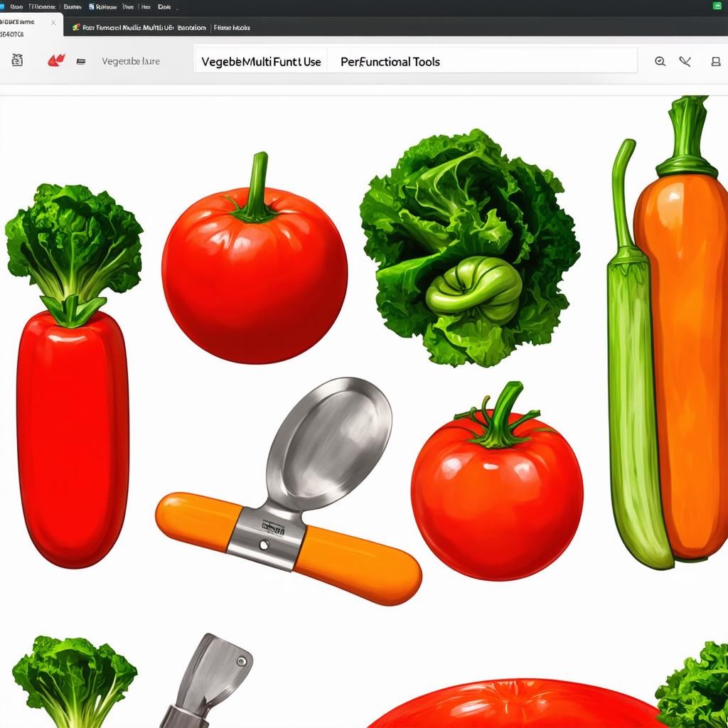Screen dimensions: 728x728
Task: Click the red leaf logo icon
Action: coord(55,61)
